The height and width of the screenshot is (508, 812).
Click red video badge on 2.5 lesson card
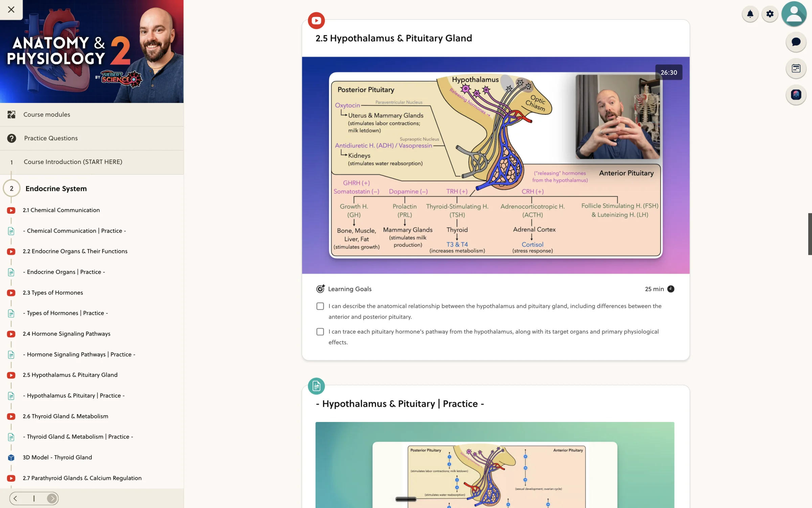(316, 21)
